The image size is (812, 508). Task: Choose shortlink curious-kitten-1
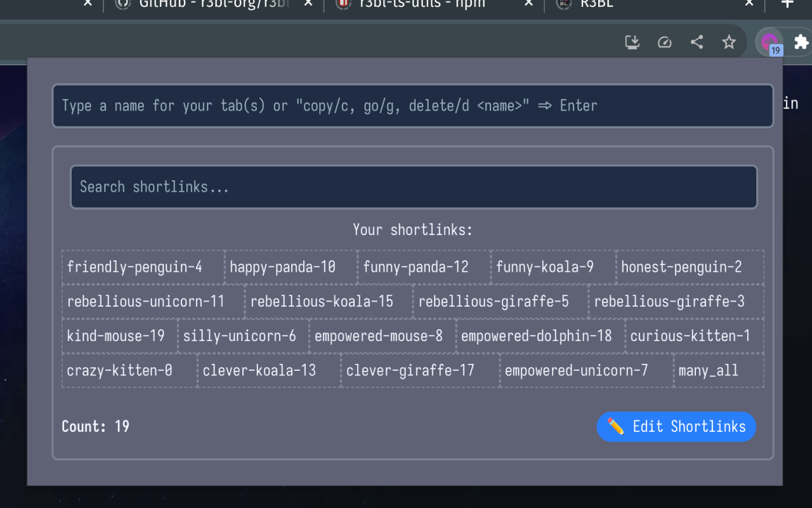[695, 335]
